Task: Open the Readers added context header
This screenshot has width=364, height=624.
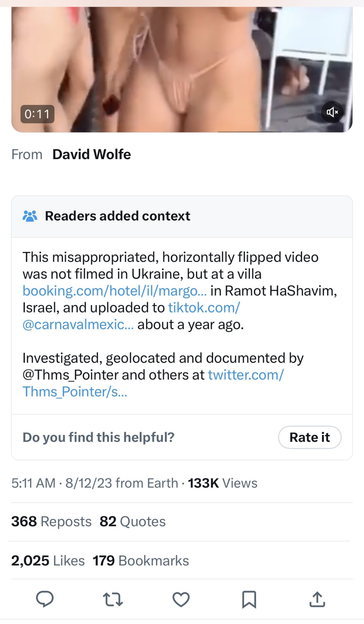Action: coord(117,216)
